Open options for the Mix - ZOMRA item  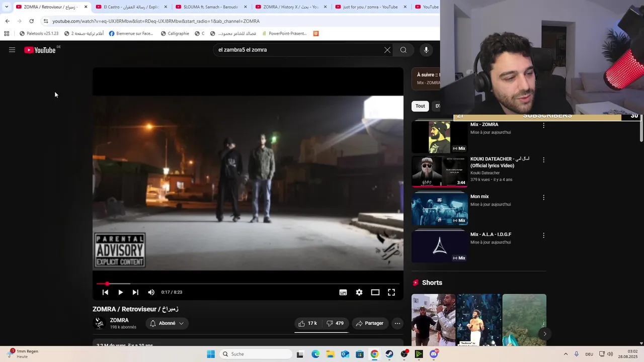(x=543, y=126)
